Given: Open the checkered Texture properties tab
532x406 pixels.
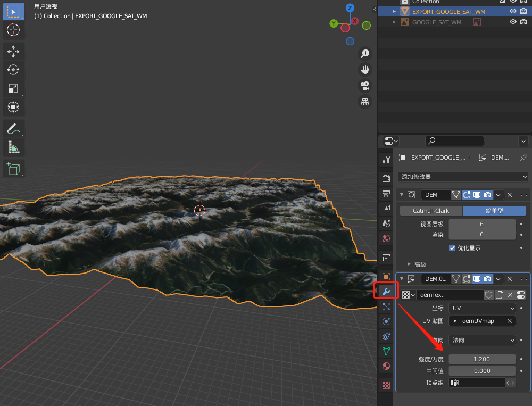Looking at the screenshot, I should pyautogui.click(x=387, y=385).
